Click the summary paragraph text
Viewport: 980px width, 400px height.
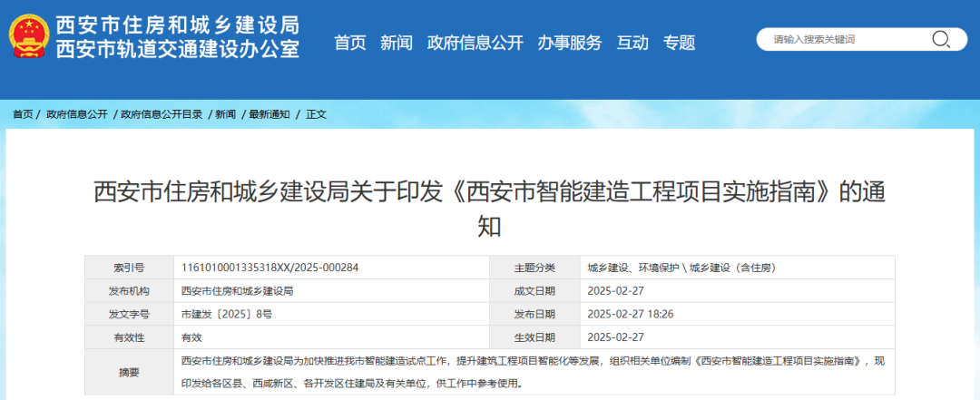pos(534,372)
